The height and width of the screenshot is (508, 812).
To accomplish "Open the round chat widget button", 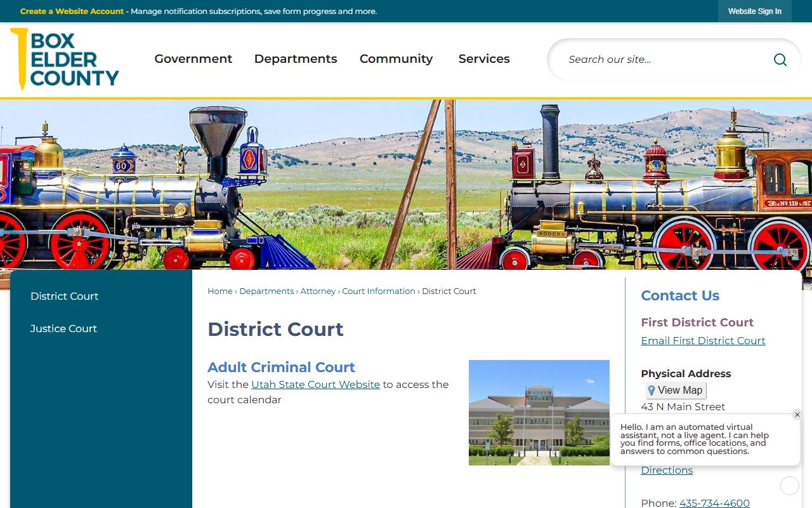I will click(x=790, y=486).
